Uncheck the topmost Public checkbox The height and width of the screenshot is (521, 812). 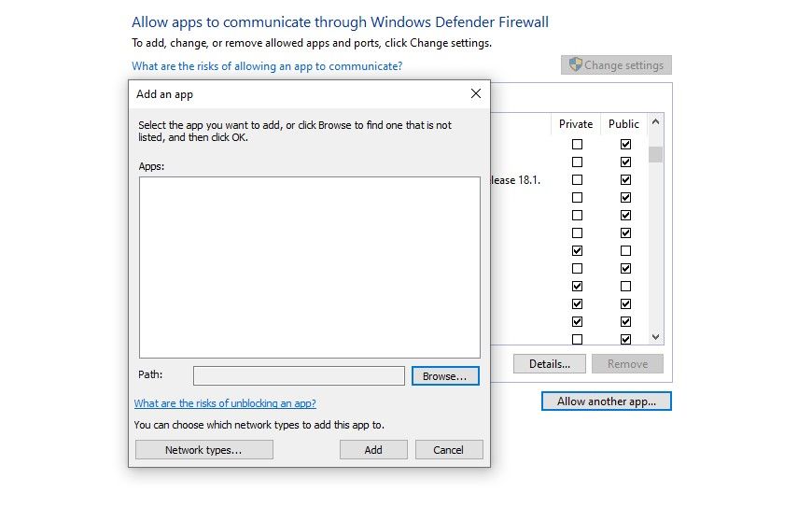(625, 145)
